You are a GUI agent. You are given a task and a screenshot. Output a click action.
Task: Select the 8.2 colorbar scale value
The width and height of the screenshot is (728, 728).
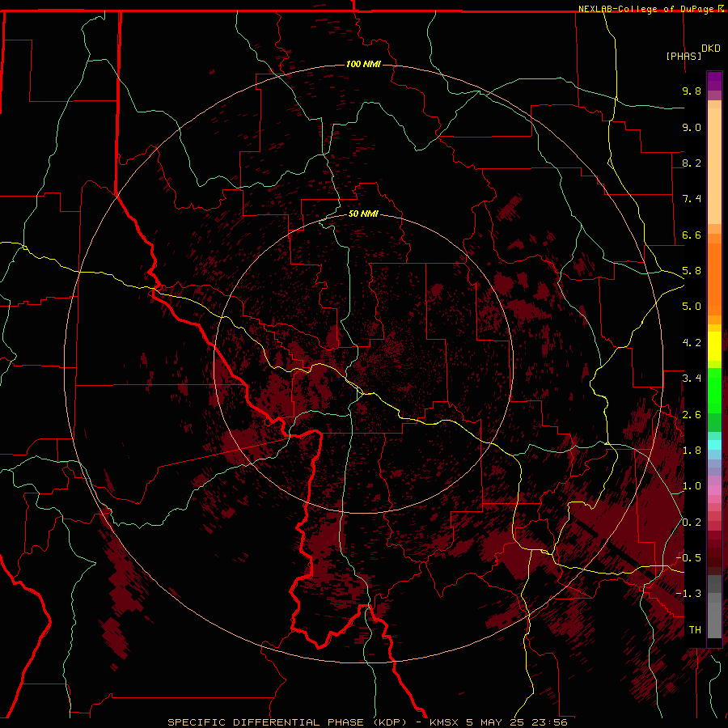(692, 163)
